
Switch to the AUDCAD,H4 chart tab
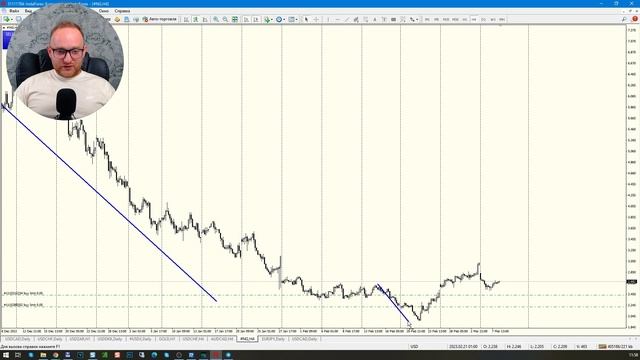pos(222,339)
